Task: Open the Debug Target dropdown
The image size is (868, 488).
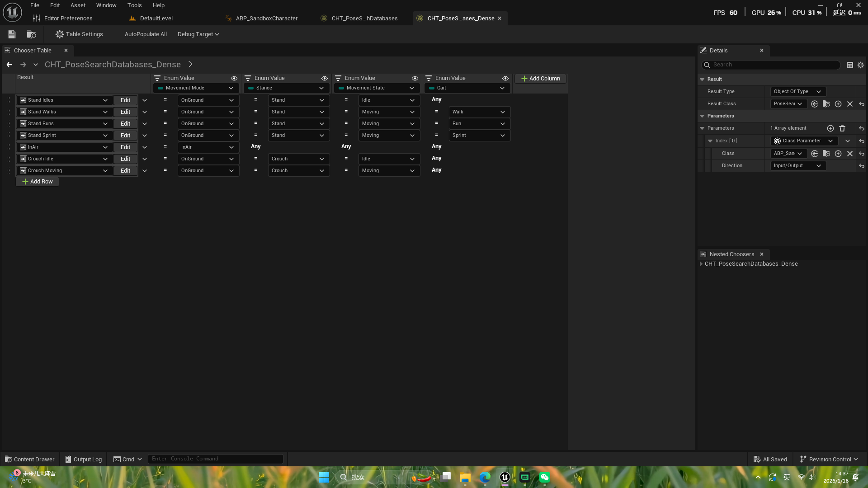Action: (x=198, y=34)
